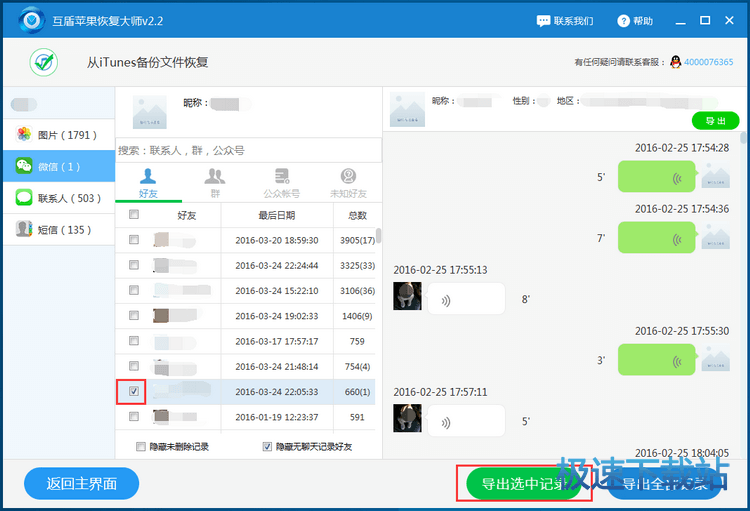Select the total count 1406(9) cell

[357, 316]
